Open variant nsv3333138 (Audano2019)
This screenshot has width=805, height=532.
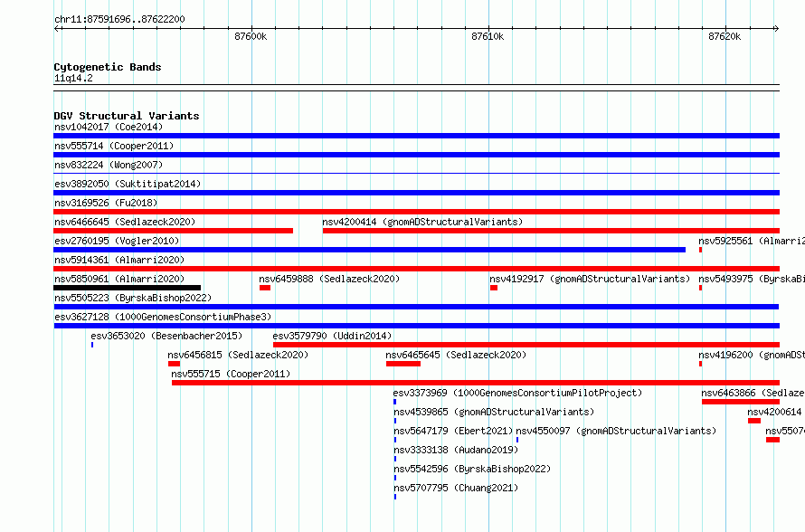pos(394,459)
